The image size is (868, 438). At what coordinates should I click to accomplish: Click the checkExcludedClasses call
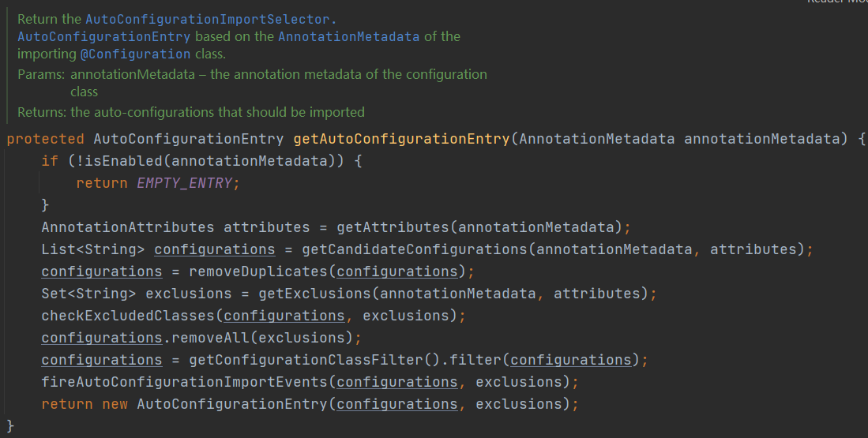(128, 316)
